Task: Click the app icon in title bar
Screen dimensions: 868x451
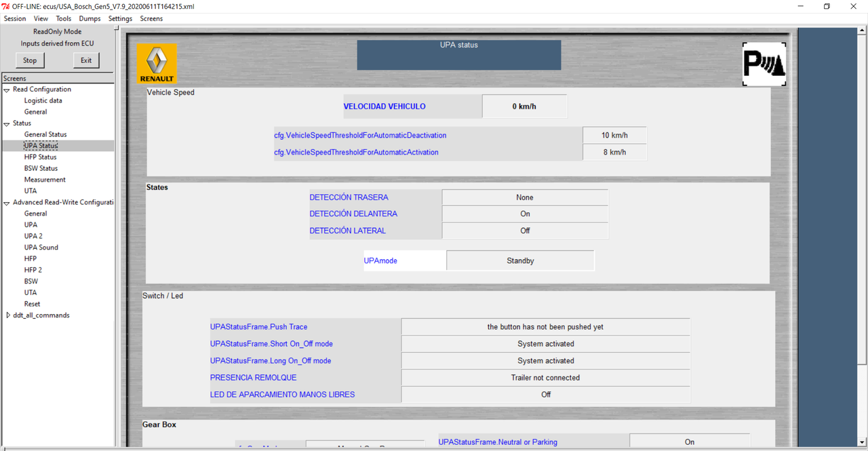Action: [x=5, y=6]
